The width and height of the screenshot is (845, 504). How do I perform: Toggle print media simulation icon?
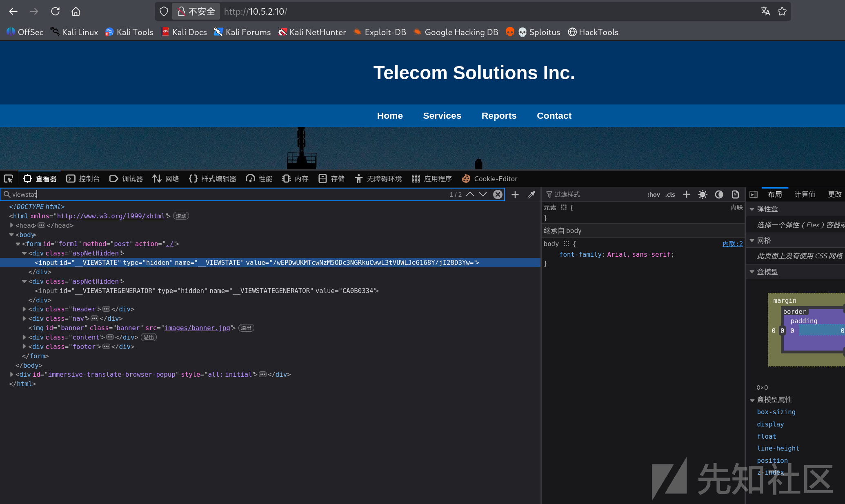pos(735,194)
